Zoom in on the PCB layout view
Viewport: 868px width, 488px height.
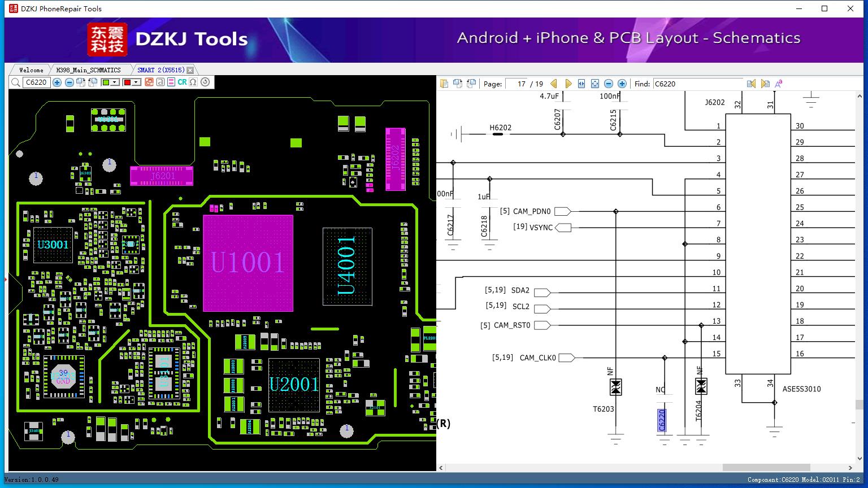(57, 82)
